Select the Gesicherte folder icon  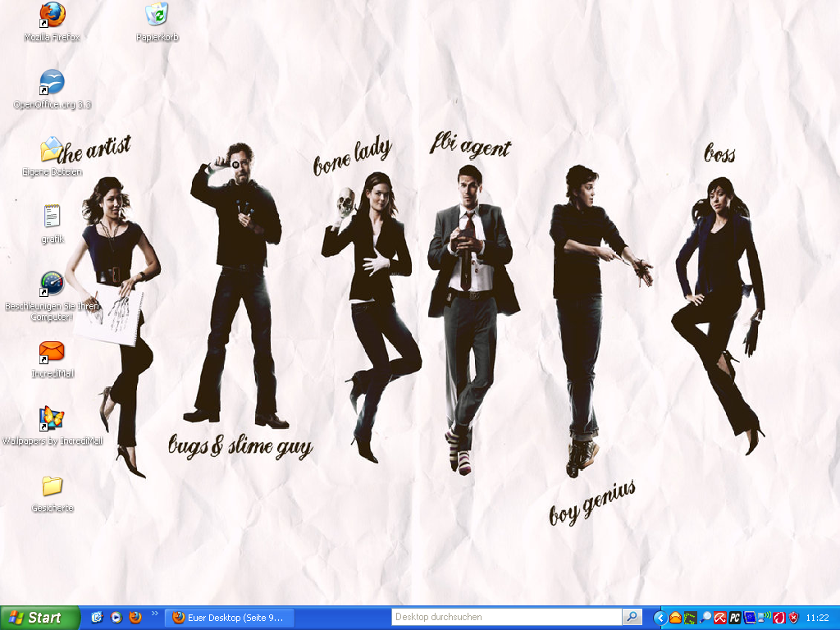52,493
